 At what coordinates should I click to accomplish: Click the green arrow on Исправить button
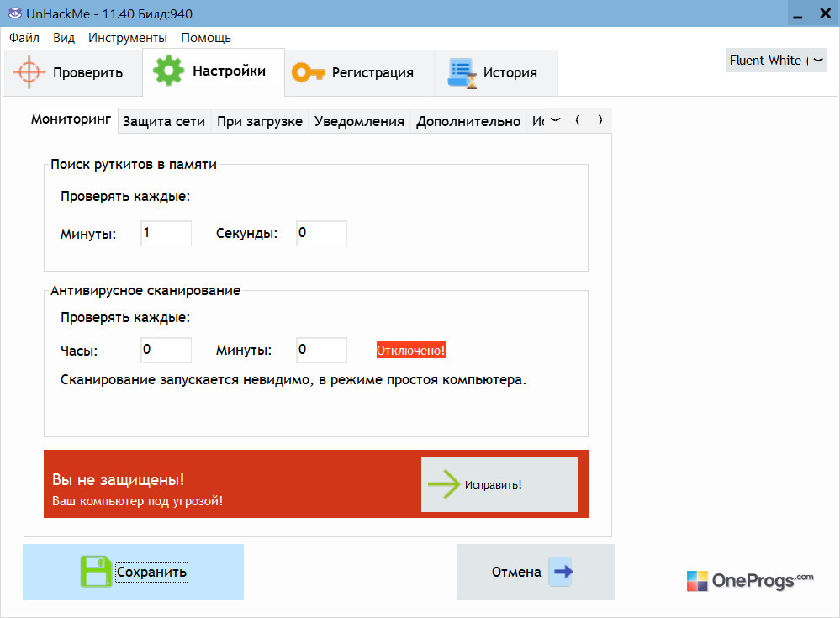(x=444, y=484)
